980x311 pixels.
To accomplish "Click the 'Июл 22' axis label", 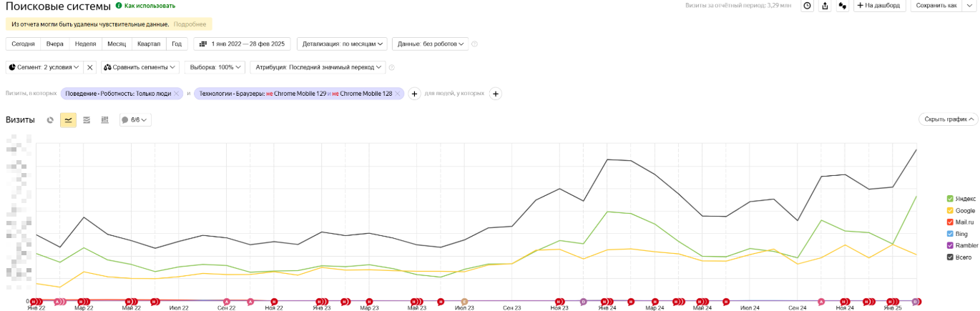I will 179,307.
